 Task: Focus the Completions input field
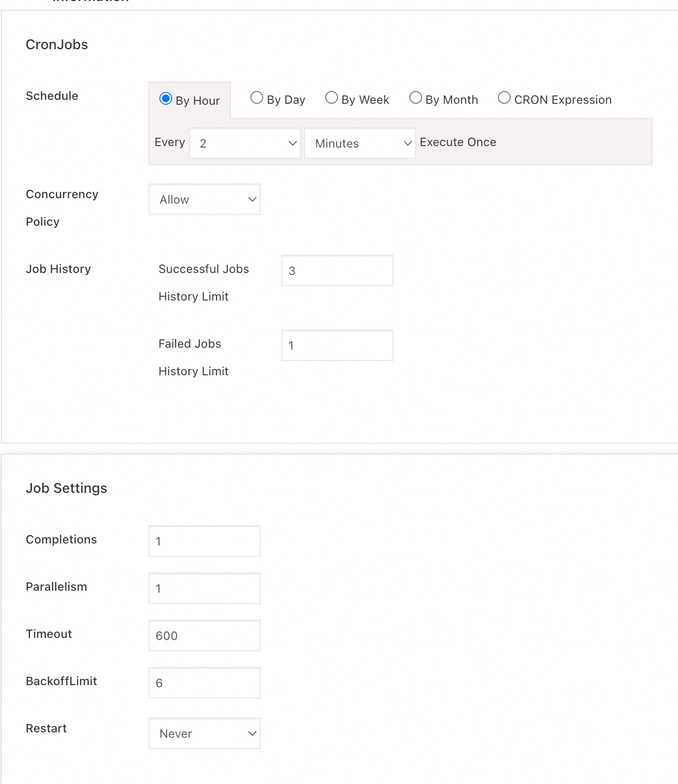205,541
